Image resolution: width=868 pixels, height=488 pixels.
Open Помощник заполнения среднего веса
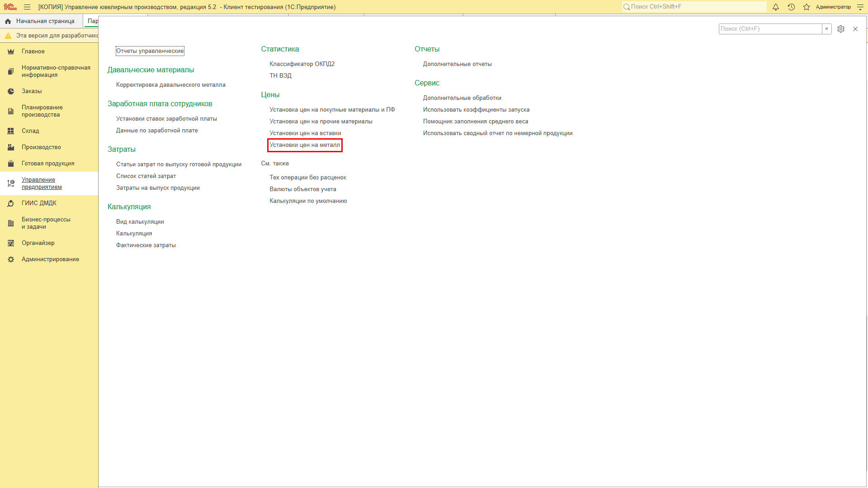476,122
